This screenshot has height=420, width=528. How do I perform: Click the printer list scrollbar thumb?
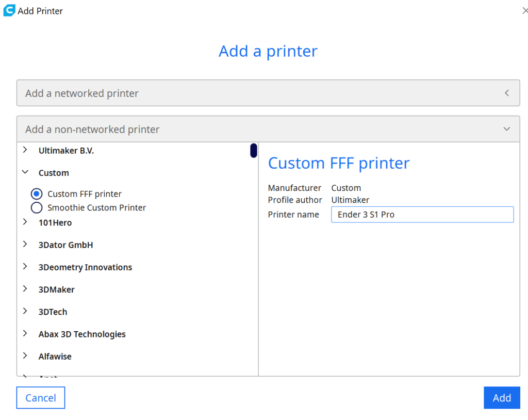253,150
